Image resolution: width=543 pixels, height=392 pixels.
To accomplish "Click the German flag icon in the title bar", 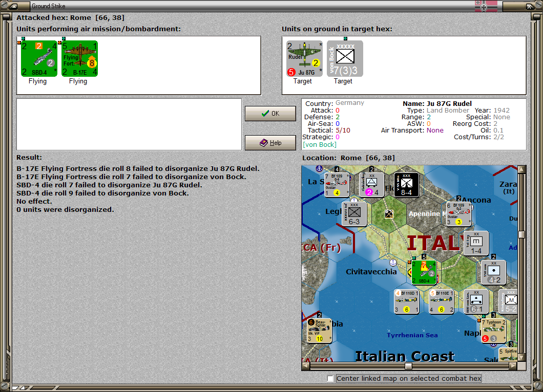I will (x=486, y=6).
